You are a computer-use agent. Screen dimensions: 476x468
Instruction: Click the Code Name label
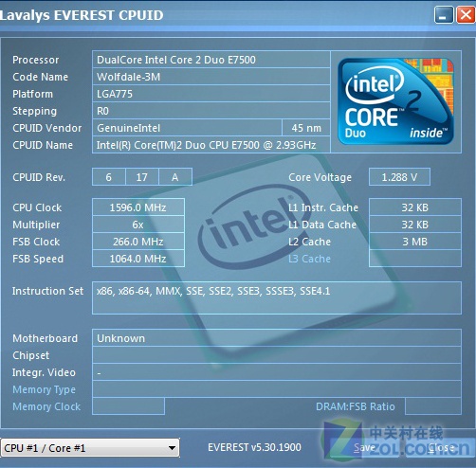coord(40,77)
